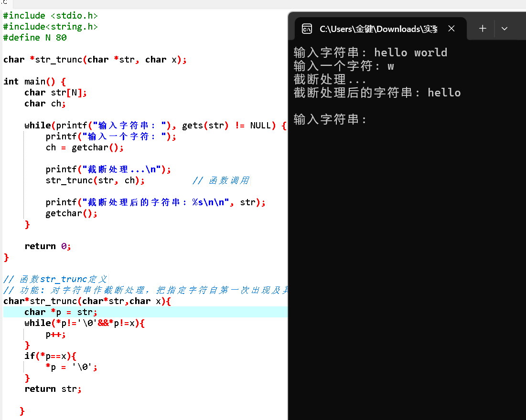Click the '#include <stdio.h>' directive

tap(50, 15)
